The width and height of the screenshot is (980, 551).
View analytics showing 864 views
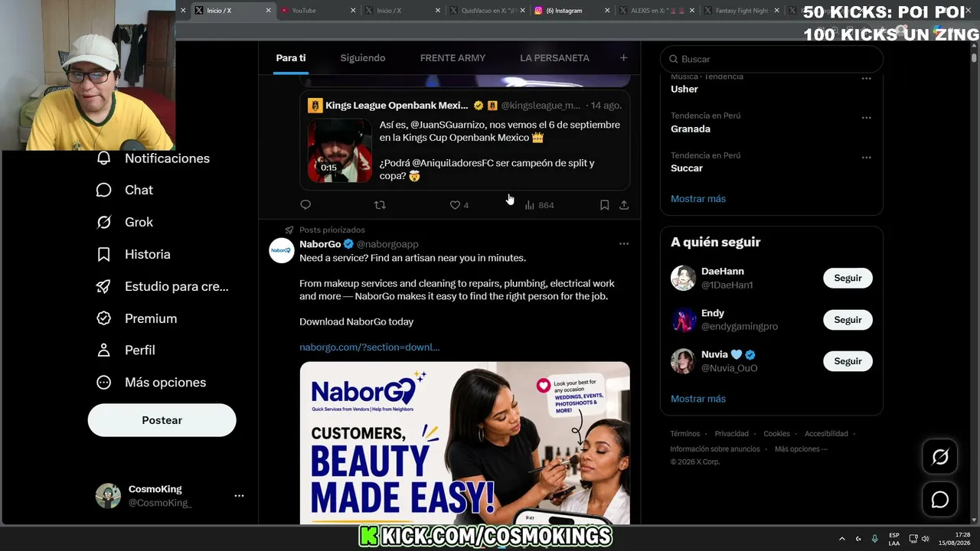pyautogui.click(x=539, y=205)
